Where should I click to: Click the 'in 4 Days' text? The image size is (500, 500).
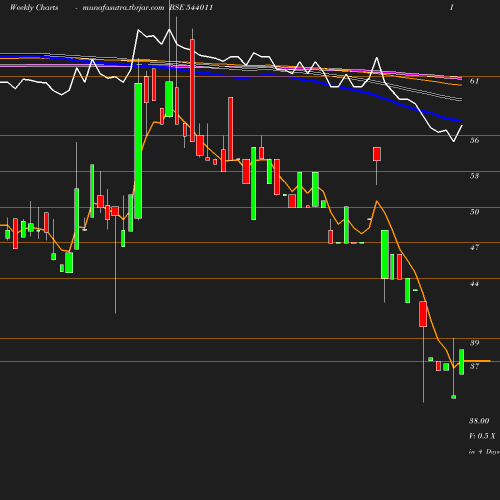point(484,452)
